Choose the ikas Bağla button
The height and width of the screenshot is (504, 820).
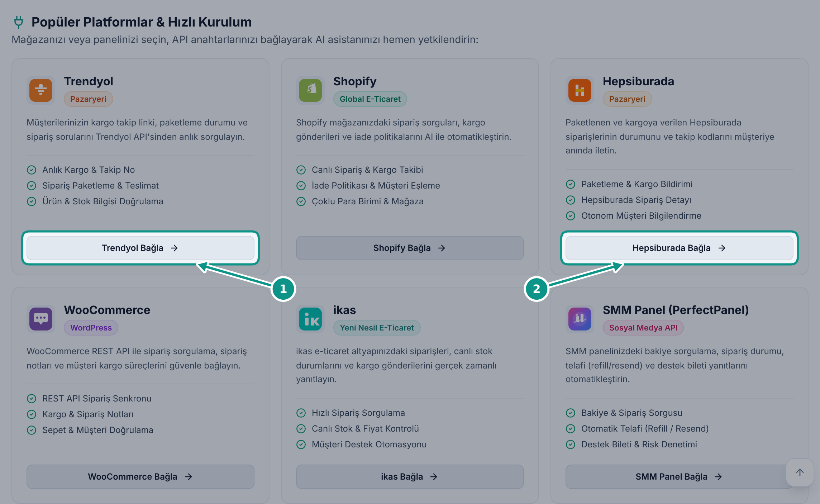pyautogui.click(x=410, y=477)
